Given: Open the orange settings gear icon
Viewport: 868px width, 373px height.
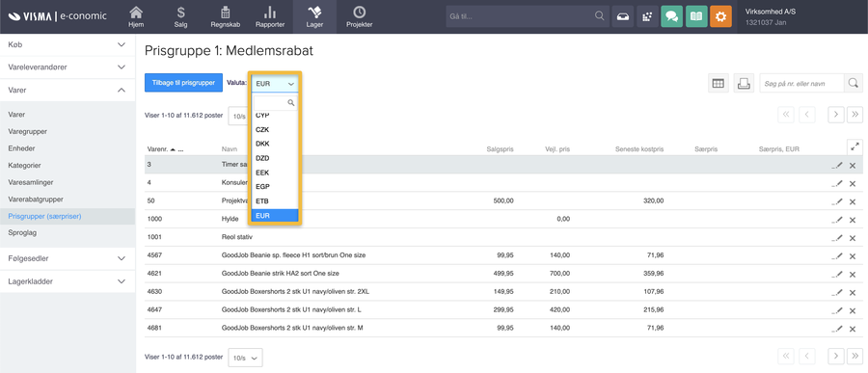Looking at the screenshot, I should pyautogui.click(x=720, y=16).
